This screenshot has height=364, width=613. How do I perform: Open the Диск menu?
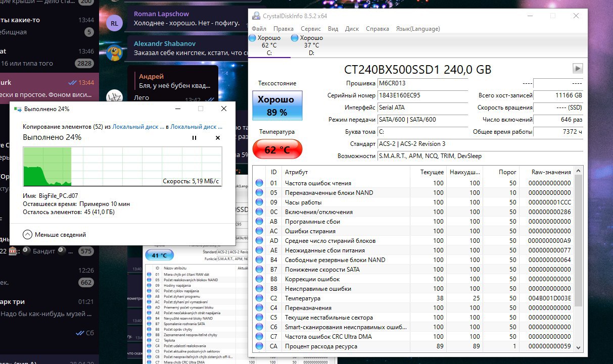352,29
